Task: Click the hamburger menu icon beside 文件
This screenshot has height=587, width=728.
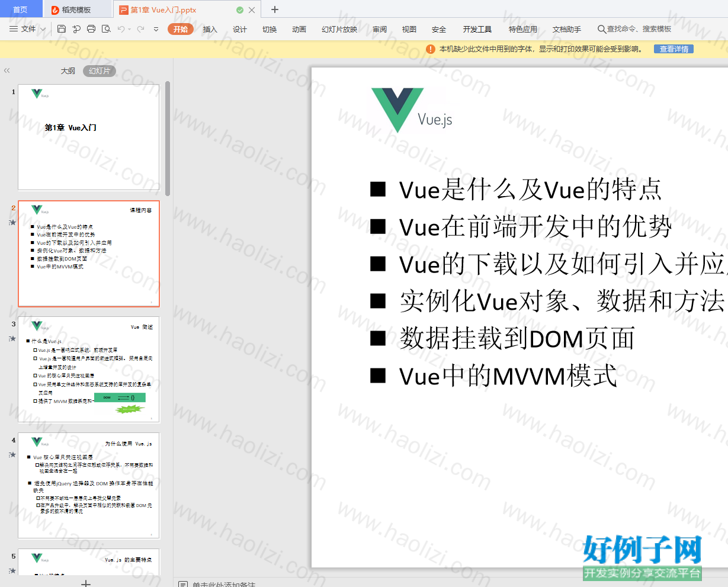Action: [14, 29]
